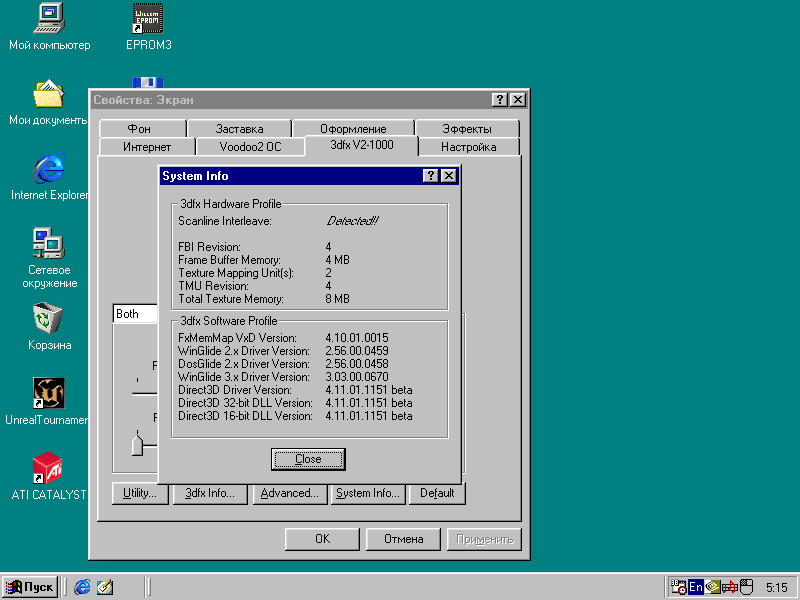Click the TMU Revision: label

[x=213, y=286]
